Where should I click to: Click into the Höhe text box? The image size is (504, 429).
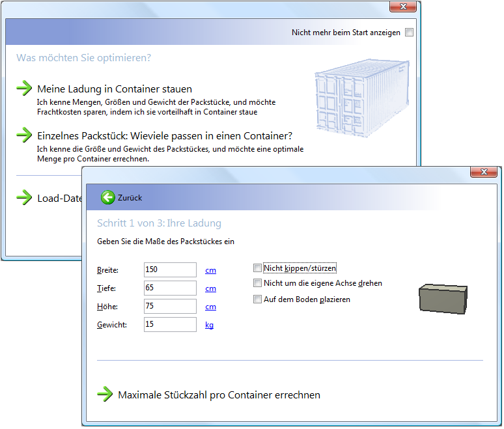tap(170, 306)
